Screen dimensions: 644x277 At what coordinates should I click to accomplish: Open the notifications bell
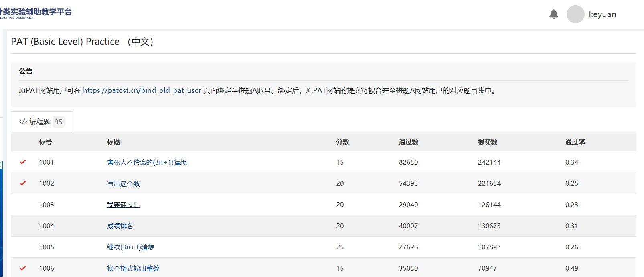point(553,14)
